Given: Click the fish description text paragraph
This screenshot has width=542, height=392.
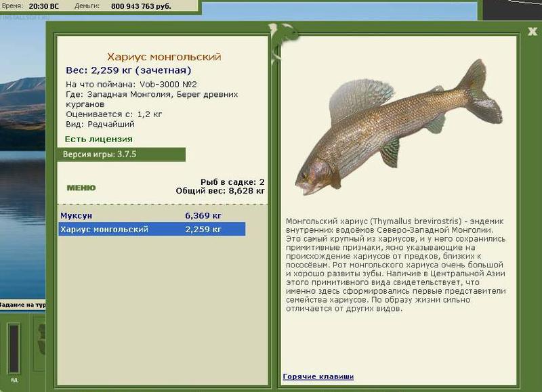Looking at the screenshot, I should point(396,265).
